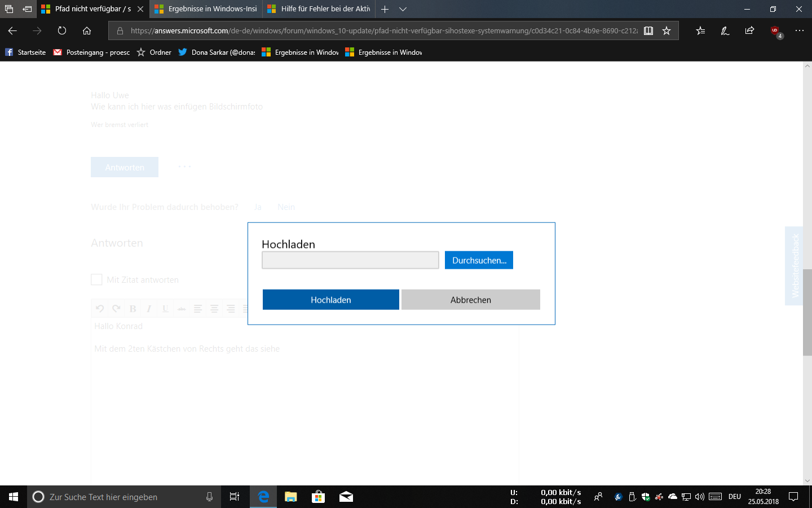Open a new tab with the plus button
The height and width of the screenshot is (508, 812).
click(x=385, y=9)
